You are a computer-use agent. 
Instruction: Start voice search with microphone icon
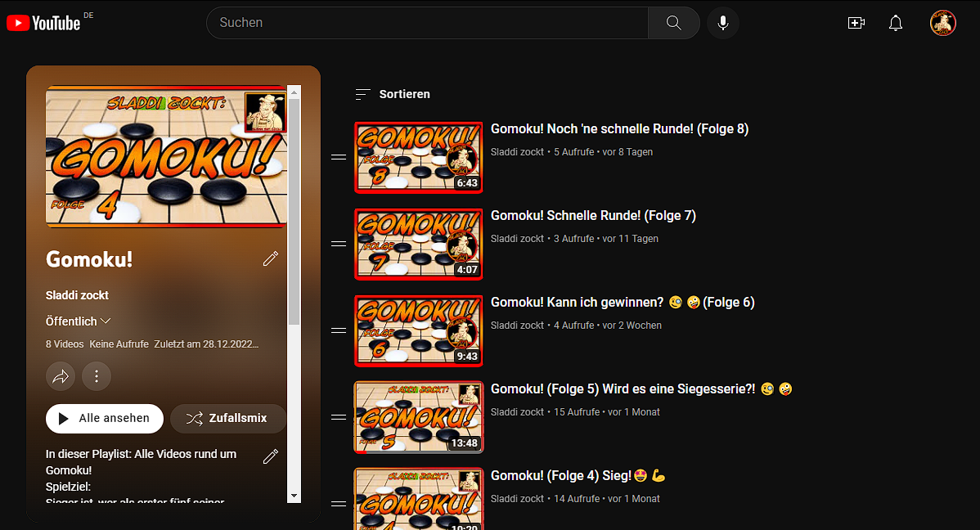[x=723, y=23]
